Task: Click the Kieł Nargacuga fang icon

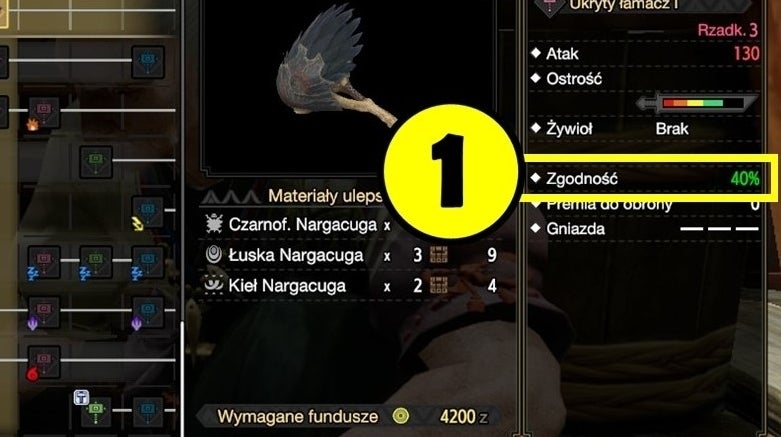Action: coord(214,285)
